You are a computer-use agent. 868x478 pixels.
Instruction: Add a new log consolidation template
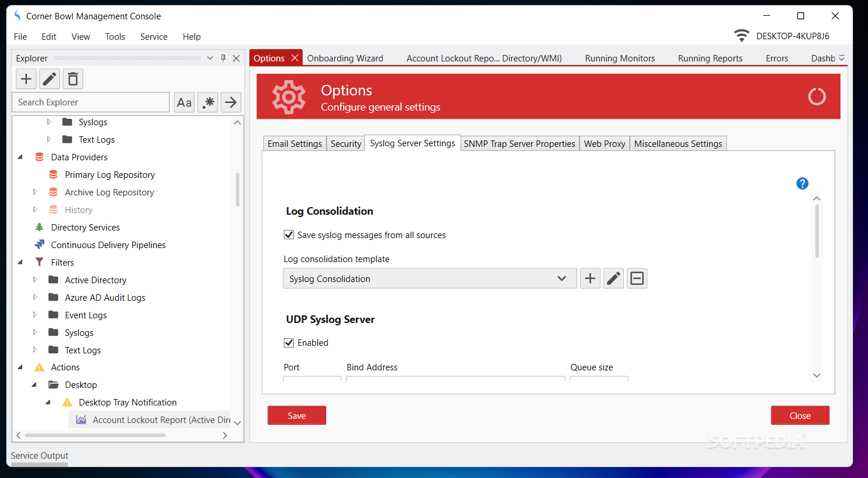[x=591, y=278]
